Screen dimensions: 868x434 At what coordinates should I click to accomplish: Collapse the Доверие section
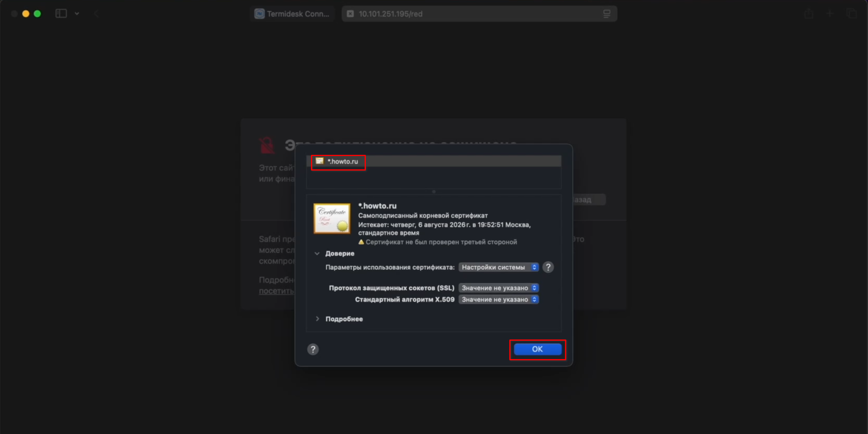(x=317, y=254)
